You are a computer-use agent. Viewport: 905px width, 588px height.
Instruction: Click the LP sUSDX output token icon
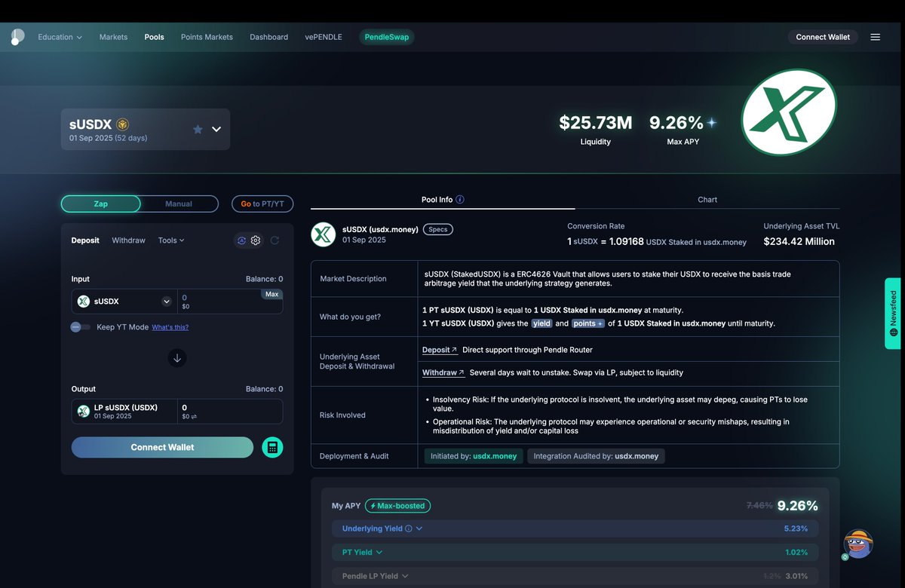(x=84, y=411)
